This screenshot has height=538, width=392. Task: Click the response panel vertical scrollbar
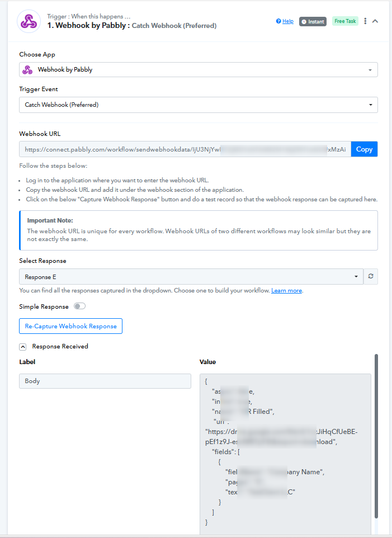[376, 436]
